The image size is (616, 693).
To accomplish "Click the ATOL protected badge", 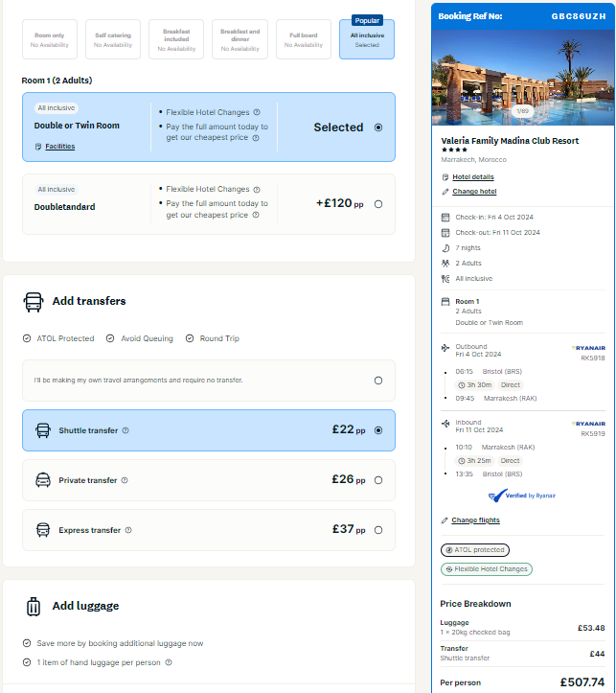I will [475, 550].
